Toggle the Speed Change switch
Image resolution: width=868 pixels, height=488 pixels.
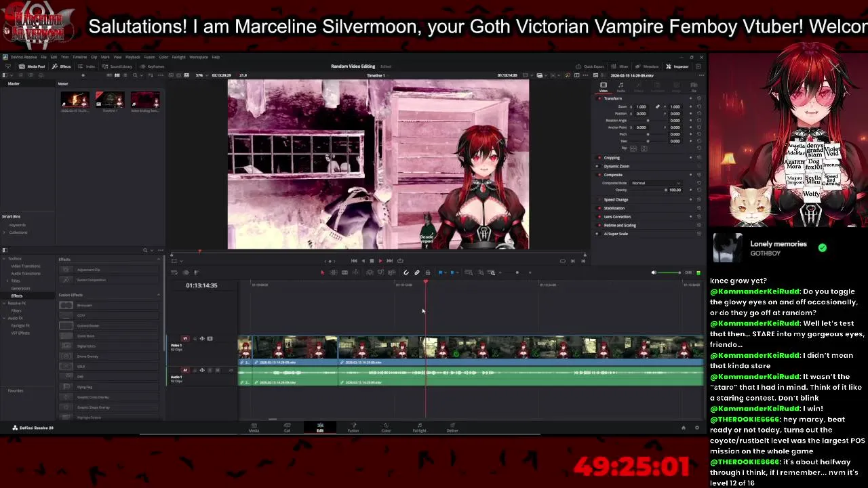[599, 200]
